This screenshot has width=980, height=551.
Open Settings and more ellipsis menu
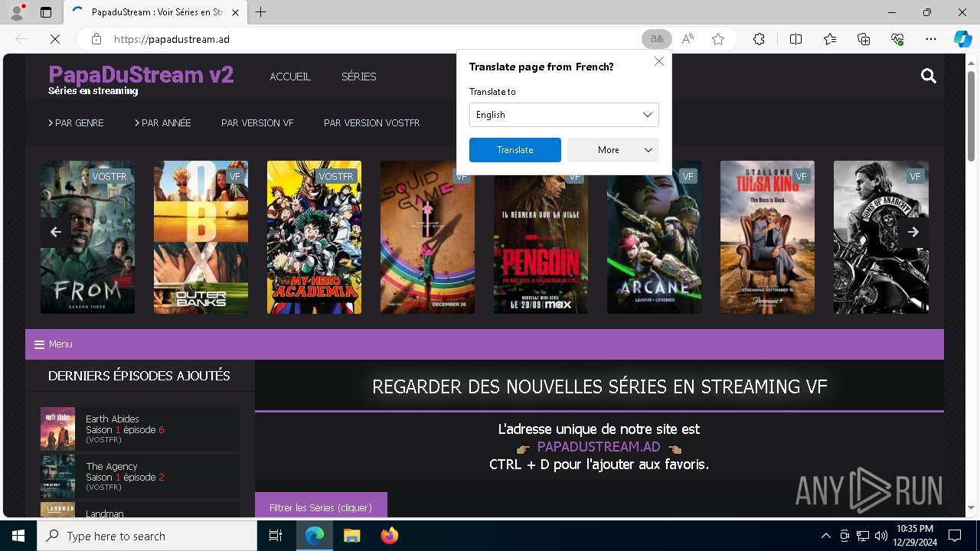931,39
